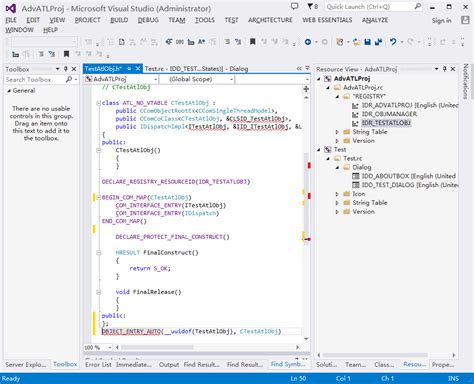Select IDD_ABOUTBOX dialog resource
Viewport: 474px width, 384px height.
(409, 176)
